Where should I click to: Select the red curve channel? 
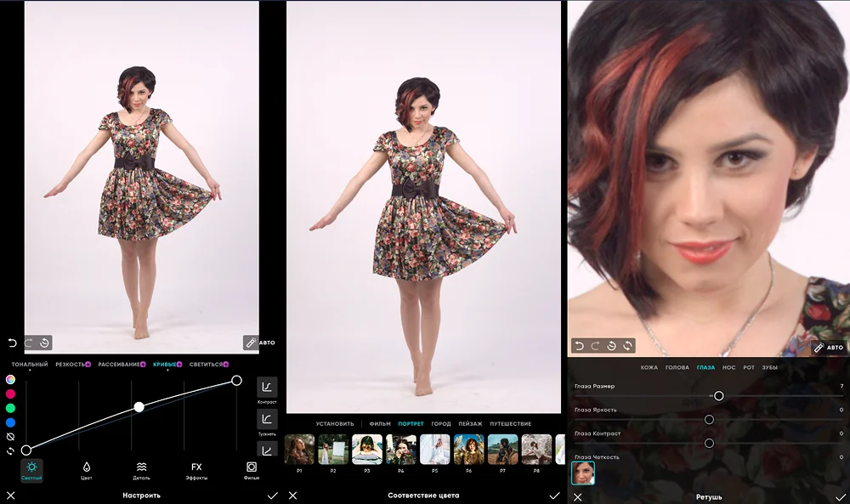click(x=10, y=394)
